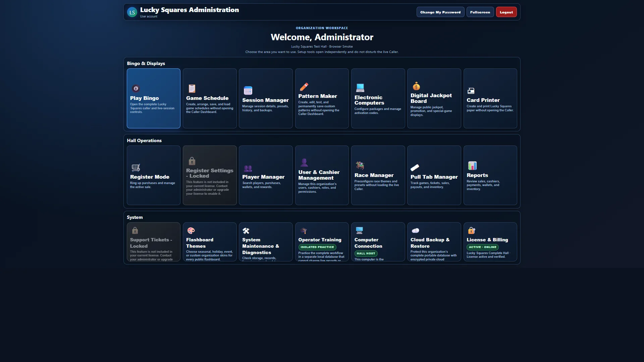Click the Reports bar chart icon
644x362 pixels.
[472, 166]
